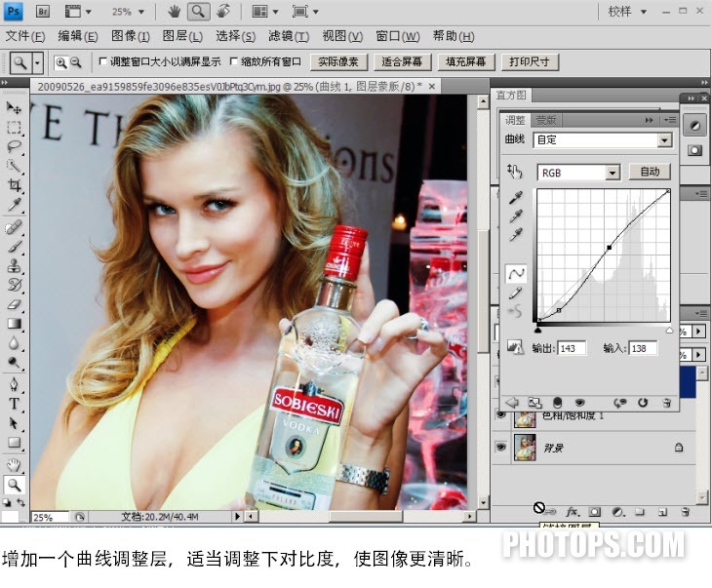Select the Crop tool
This screenshot has width=712, height=588.
click(x=14, y=185)
